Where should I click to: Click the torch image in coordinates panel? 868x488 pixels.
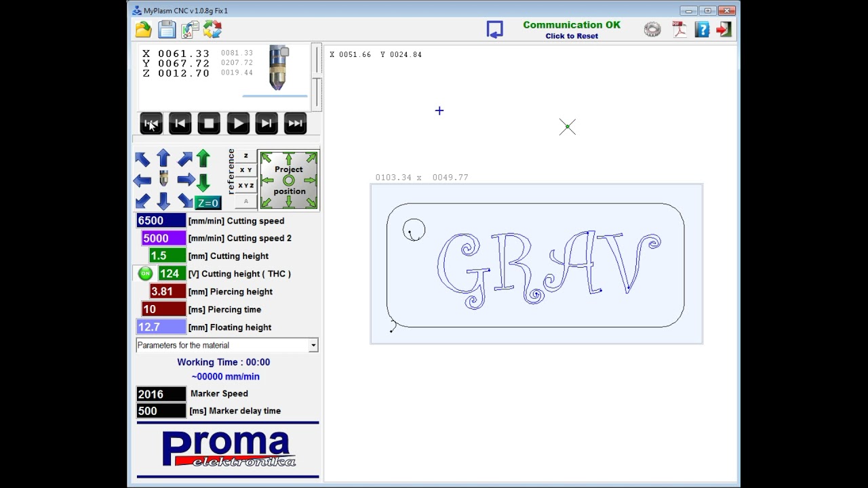point(278,68)
